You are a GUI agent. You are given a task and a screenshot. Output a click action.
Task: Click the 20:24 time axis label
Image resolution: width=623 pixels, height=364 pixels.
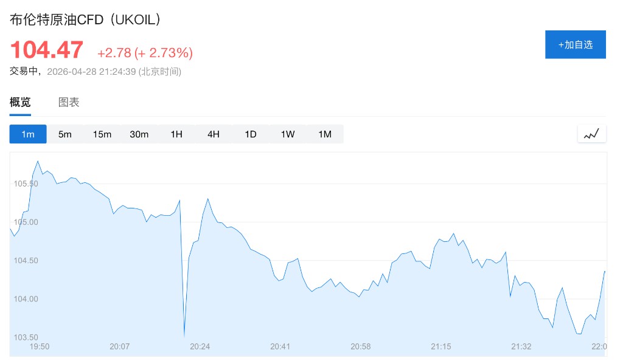[x=200, y=346]
